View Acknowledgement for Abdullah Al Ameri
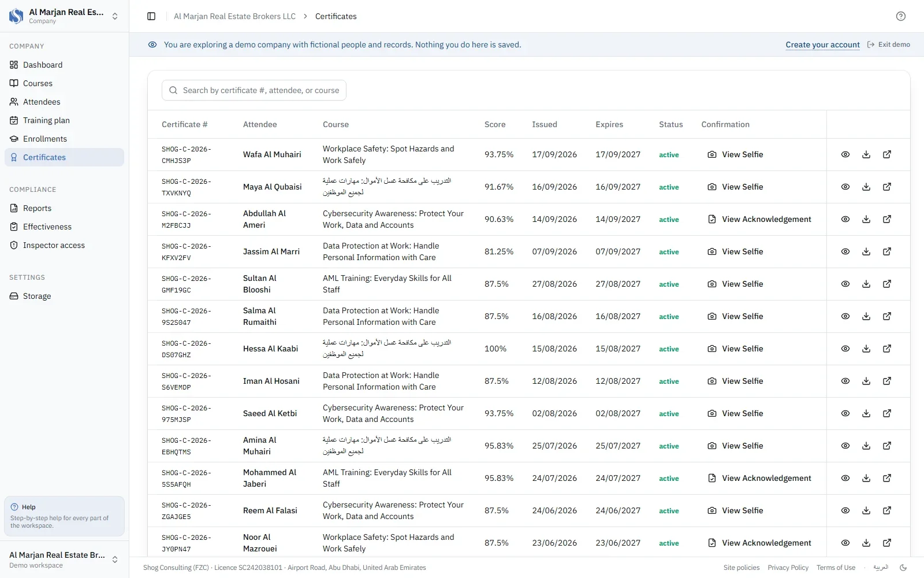The width and height of the screenshot is (924, 578). pos(759,219)
